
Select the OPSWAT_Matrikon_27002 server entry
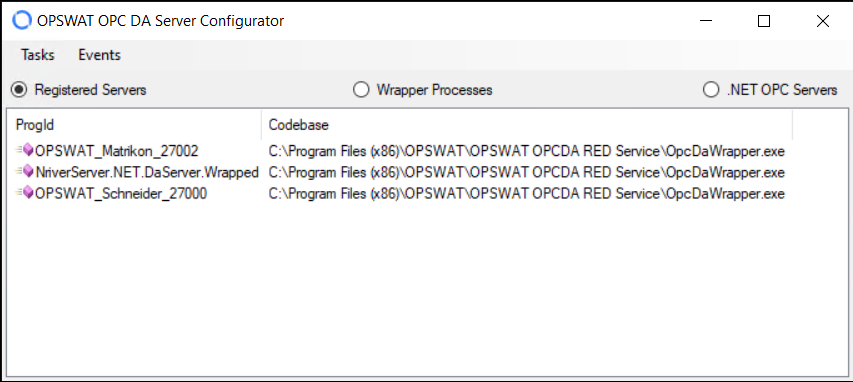(116, 151)
